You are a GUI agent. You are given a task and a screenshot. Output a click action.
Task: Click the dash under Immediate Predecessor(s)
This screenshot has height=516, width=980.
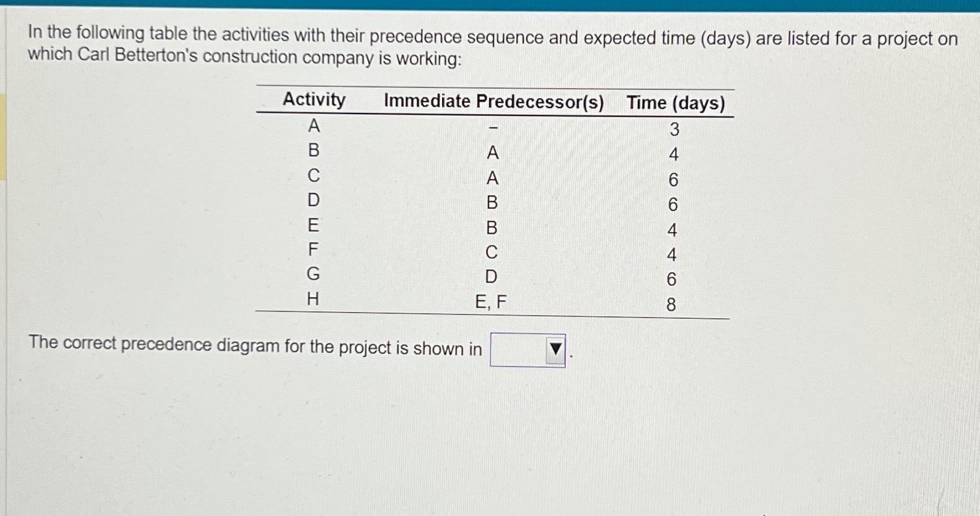[493, 129]
